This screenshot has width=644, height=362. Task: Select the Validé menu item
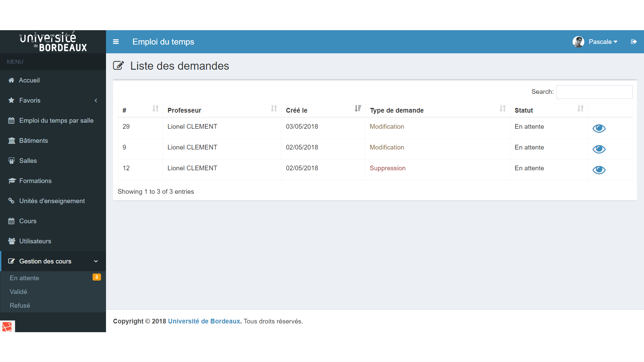pyautogui.click(x=18, y=292)
